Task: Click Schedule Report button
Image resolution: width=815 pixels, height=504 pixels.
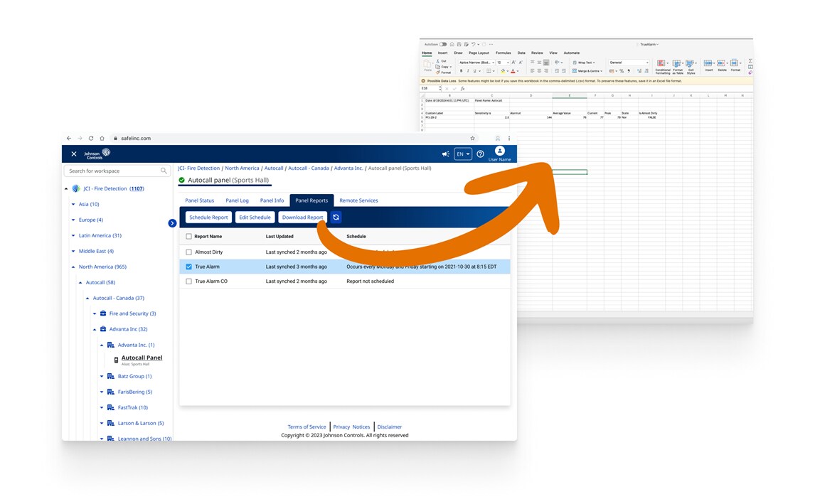Action: click(208, 218)
